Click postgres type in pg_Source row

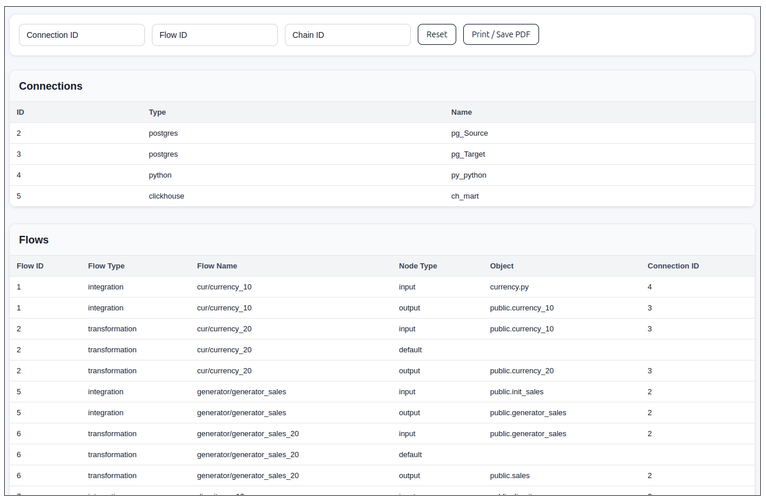click(x=163, y=133)
